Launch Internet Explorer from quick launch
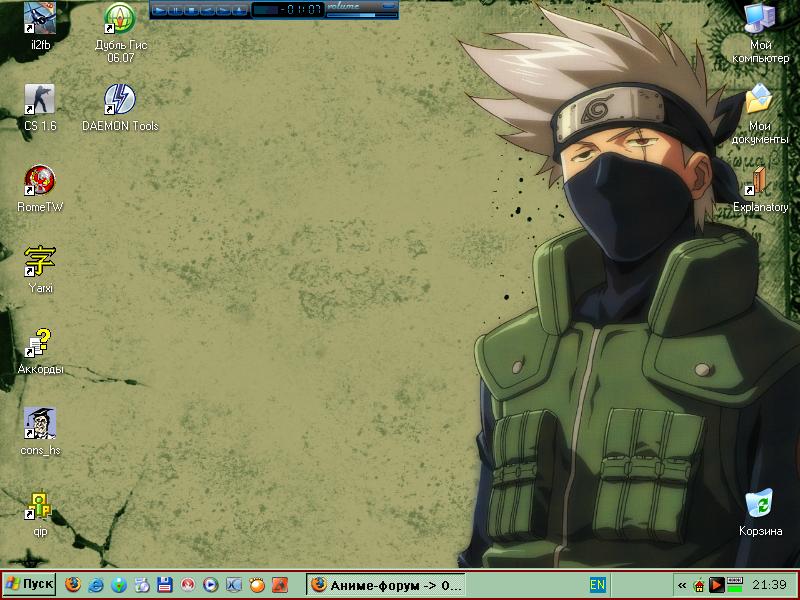This screenshot has width=800, height=600. tap(96, 584)
